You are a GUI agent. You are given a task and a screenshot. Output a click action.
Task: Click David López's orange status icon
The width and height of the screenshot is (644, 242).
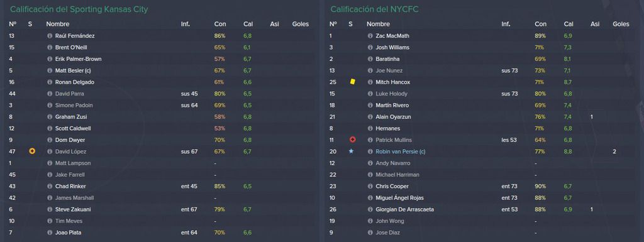coord(32,151)
